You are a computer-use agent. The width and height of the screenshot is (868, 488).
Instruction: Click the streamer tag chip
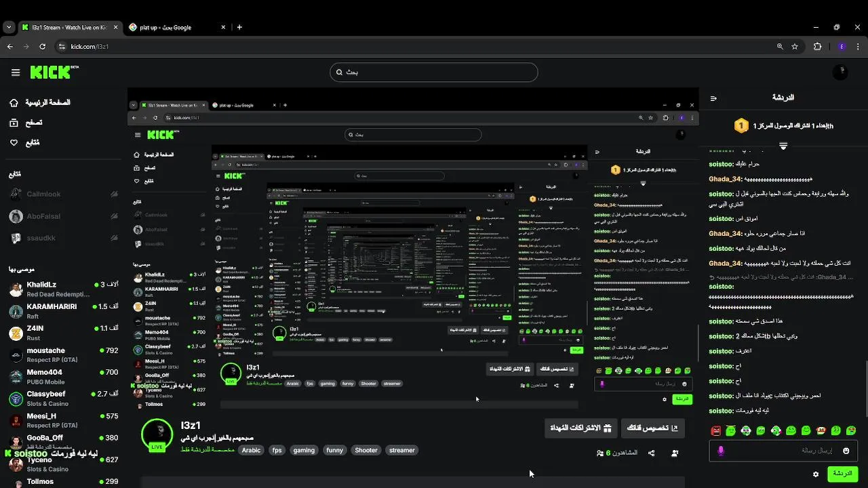click(401, 450)
